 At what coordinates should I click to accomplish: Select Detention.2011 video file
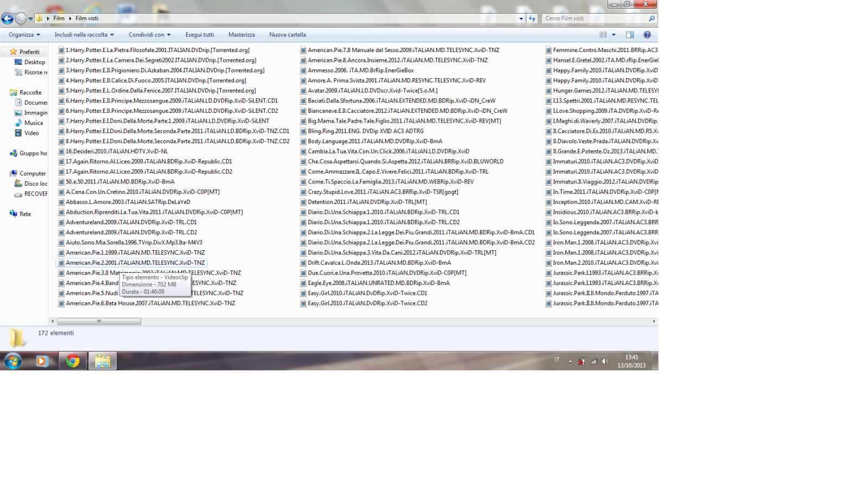tap(367, 202)
